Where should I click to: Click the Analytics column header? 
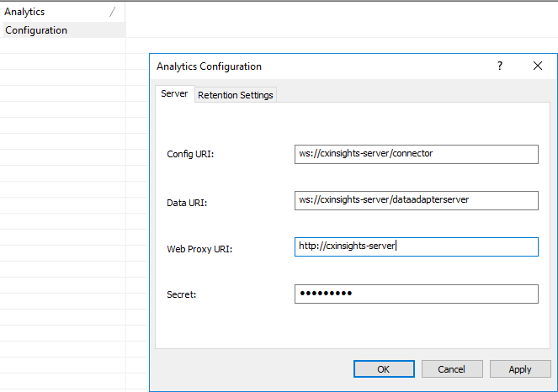[x=50, y=12]
